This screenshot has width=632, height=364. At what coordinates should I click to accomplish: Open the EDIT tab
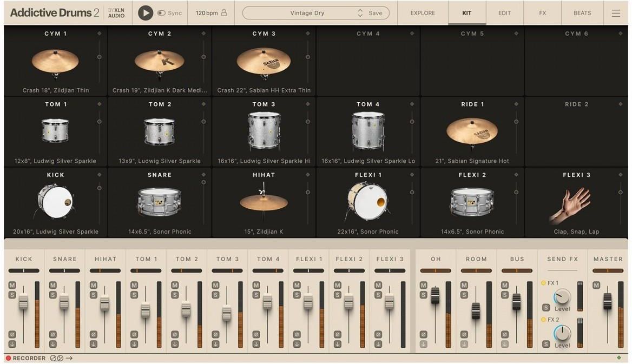[x=504, y=13]
